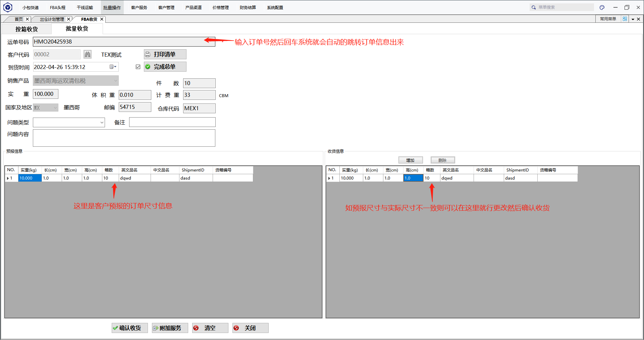Expand the tab list dropdown arrow
Image resolution: width=644 pixels, height=340 pixels.
pos(633,19)
